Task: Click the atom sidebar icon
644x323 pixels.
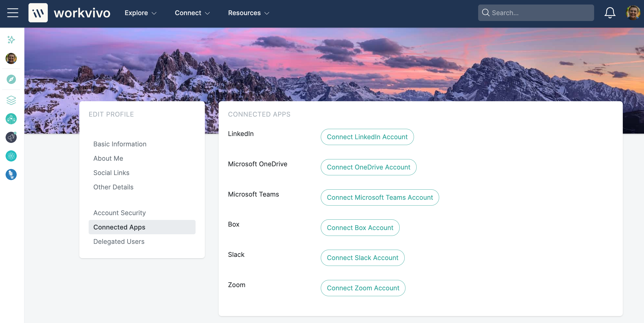Action: (x=11, y=156)
